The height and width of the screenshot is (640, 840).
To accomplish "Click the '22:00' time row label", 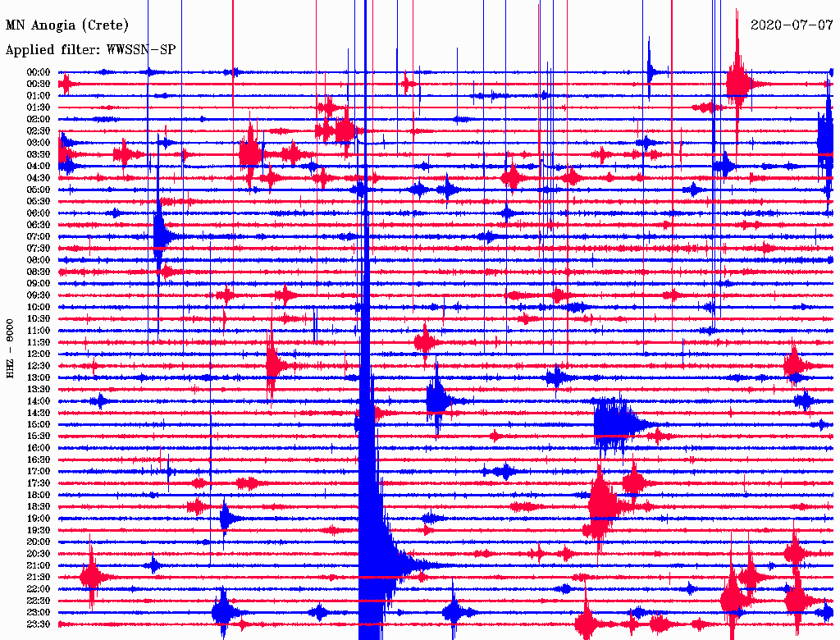I will coord(39,590).
